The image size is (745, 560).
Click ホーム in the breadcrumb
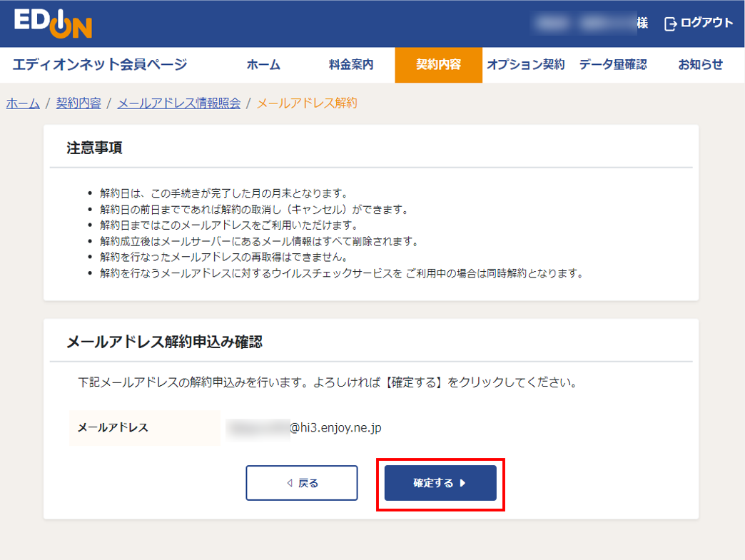23,103
